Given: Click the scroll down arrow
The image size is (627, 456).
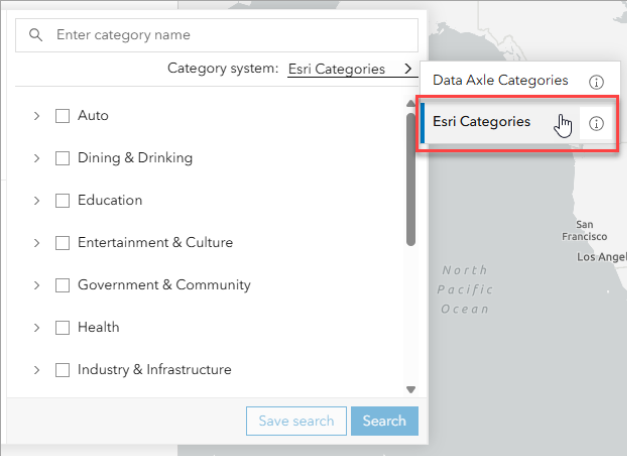Looking at the screenshot, I should point(411,389).
